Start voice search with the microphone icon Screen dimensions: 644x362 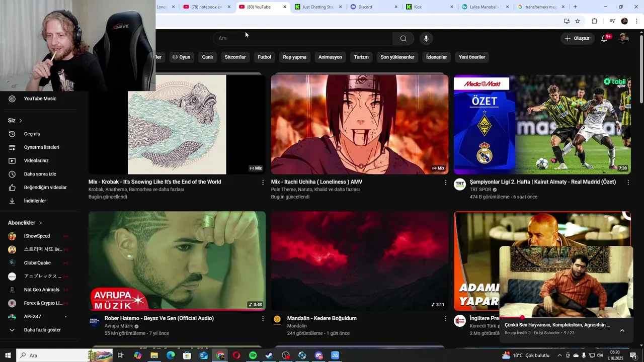pos(426,38)
